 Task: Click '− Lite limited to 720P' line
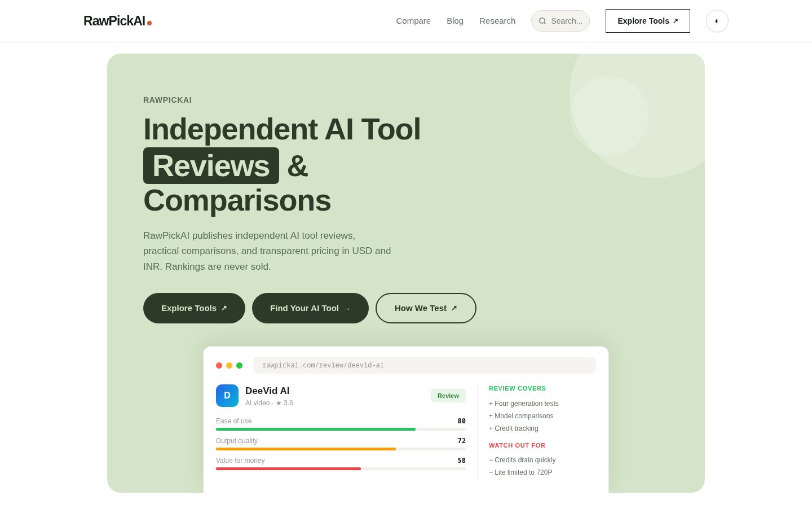pos(520,472)
